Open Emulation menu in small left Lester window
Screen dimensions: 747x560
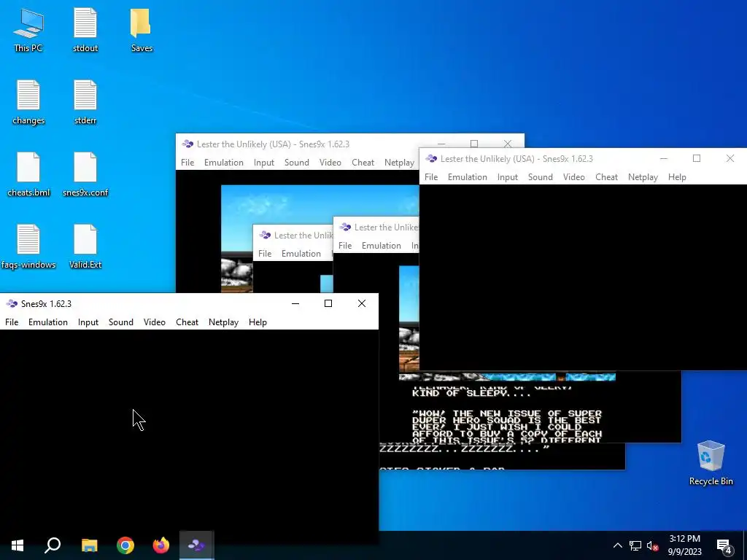(301, 254)
